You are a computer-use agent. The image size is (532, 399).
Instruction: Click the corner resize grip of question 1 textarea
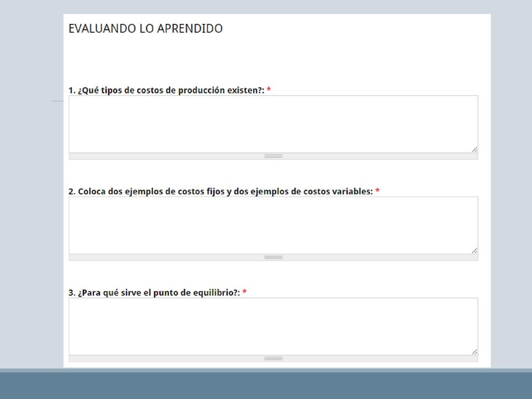pos(474,150)
